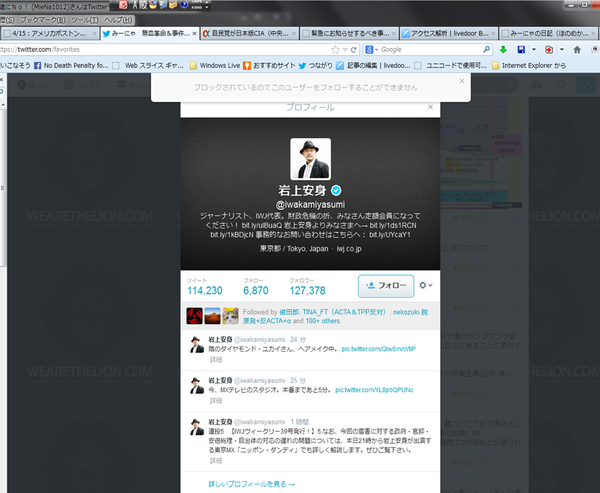Open the ツール(T) menu
The image size is (600, 493).
coord(85,20)
